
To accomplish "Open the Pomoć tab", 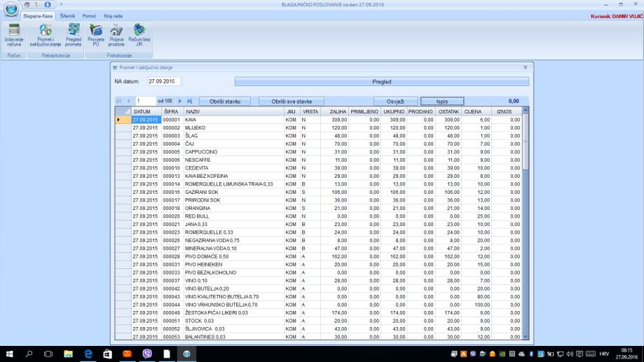I will (x=89, y=16).
